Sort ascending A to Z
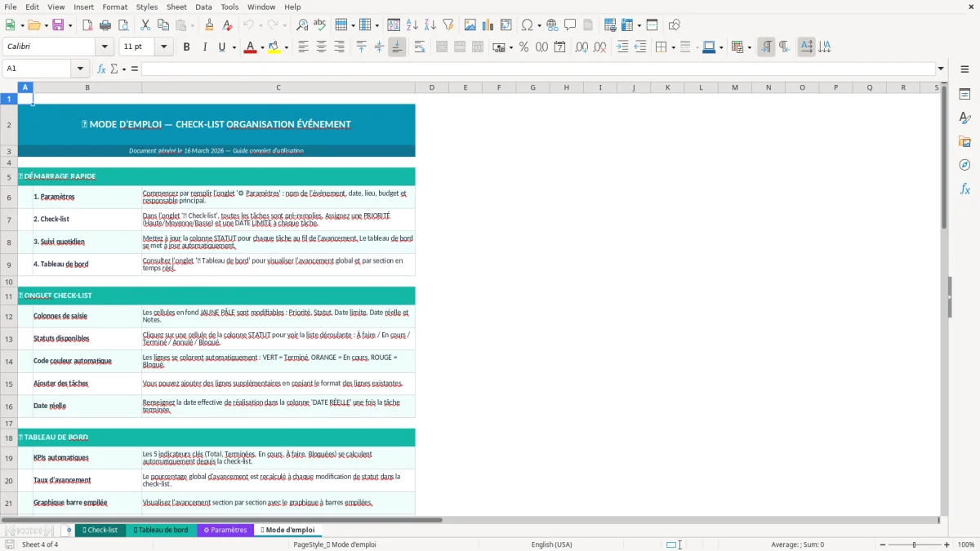 (x=412, y=25)
